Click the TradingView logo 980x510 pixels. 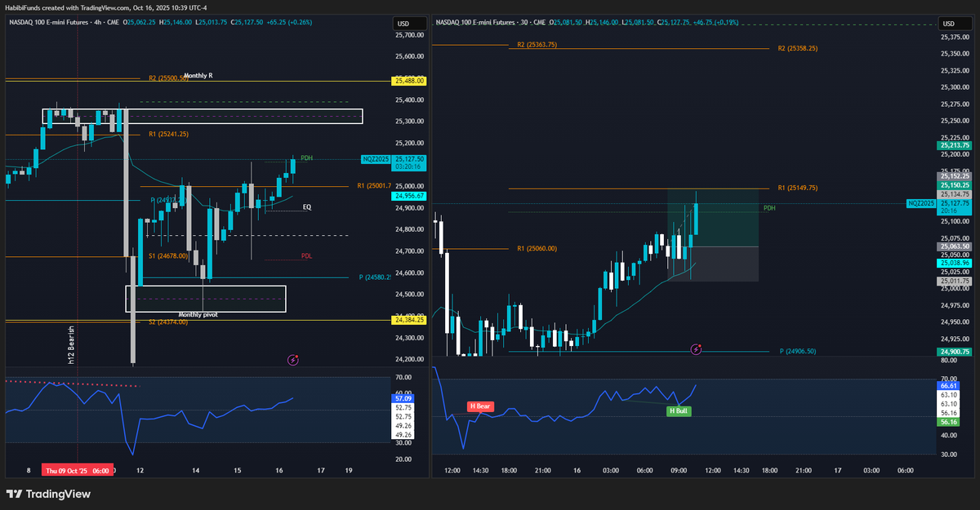tap(48, 494)
